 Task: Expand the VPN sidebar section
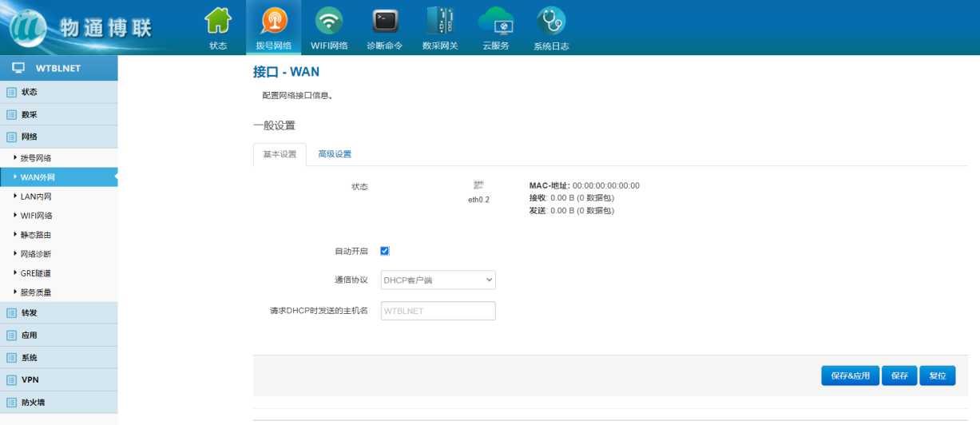click(x=30, y=380)
